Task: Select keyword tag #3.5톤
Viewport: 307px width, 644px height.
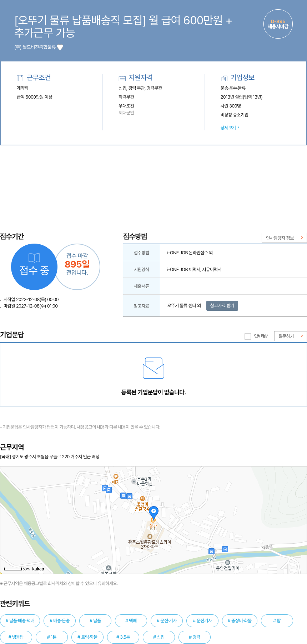Action: (x=123, y=637)
